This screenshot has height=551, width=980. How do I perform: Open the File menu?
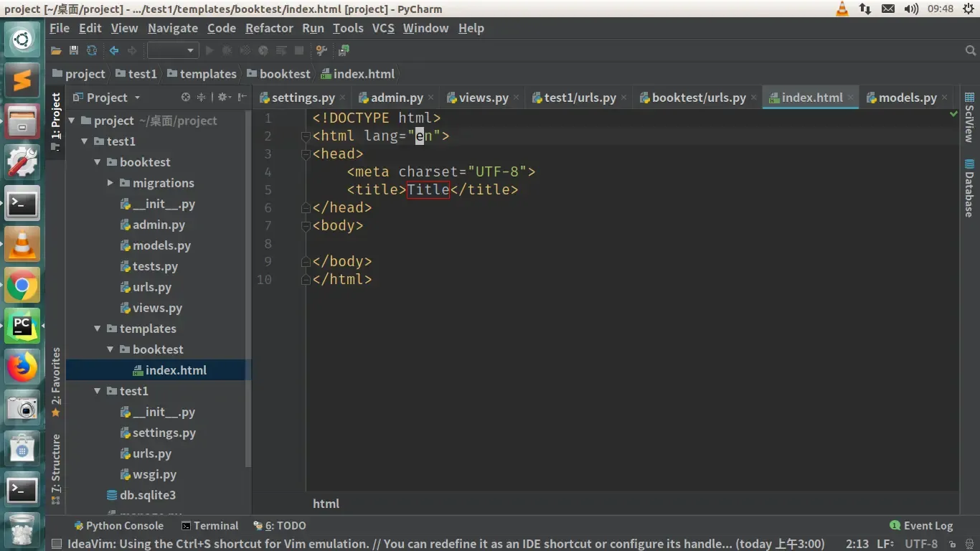(x=60, y=28)
